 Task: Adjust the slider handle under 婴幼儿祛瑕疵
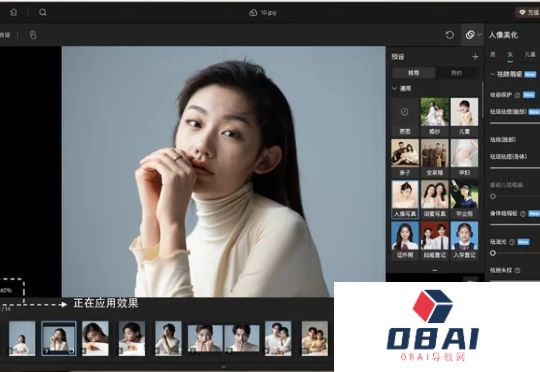coord(493,196)
